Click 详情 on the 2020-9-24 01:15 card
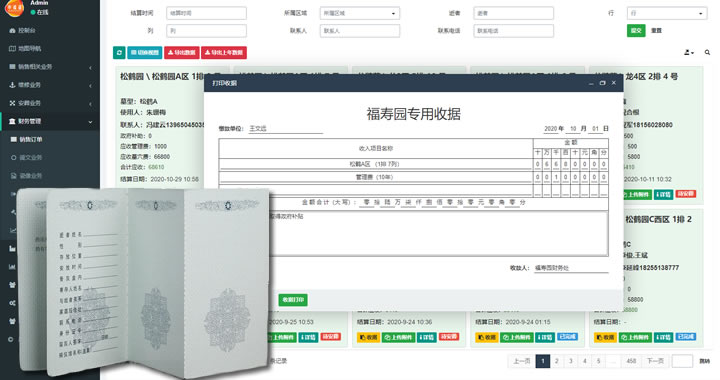This screenshot has width=720, height=380. coord(545,337)
